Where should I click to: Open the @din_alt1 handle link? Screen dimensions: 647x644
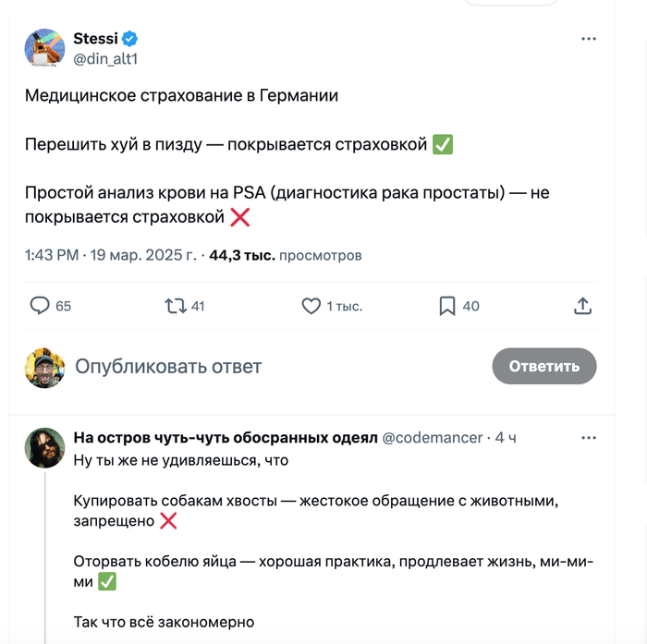click(x=105, y=57)
